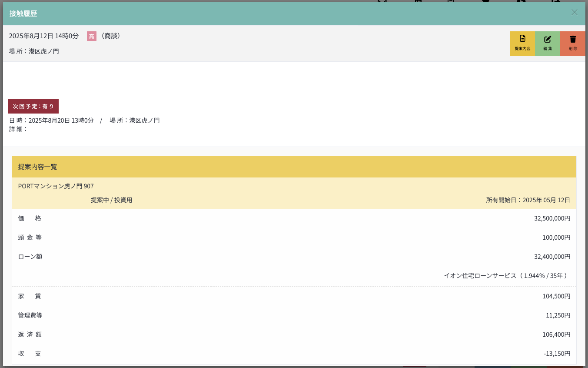The image size is (588, 368).
Task: Click the 返 済 額 row label
Action: tap(30, 335)
